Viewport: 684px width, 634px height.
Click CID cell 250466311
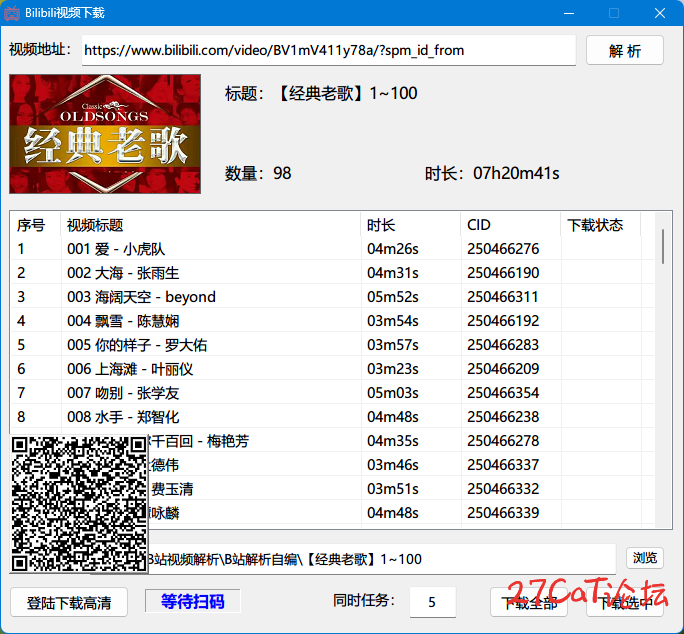[502, 297]
